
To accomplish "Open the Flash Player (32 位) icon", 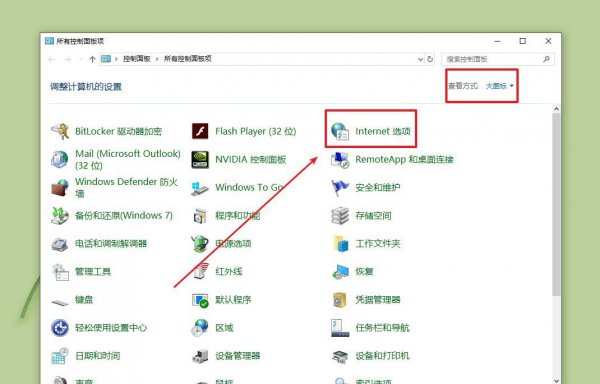I will point(200,132).
